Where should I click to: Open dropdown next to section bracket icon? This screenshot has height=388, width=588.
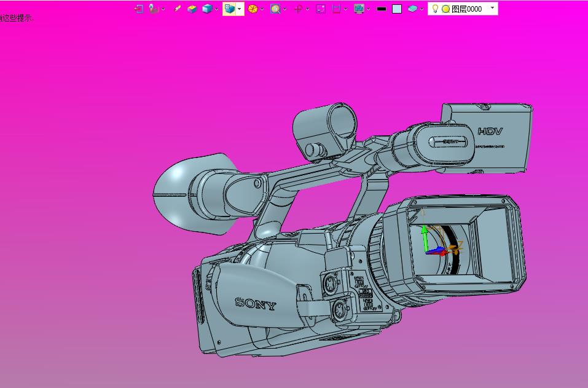tap(345, 9)
